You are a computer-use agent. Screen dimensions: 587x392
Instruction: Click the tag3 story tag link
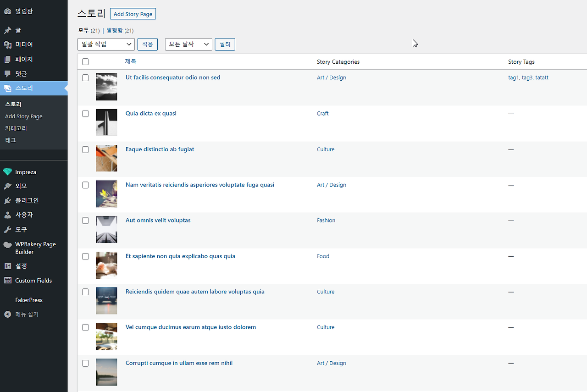pyautogui.click(x=527, y=77)
